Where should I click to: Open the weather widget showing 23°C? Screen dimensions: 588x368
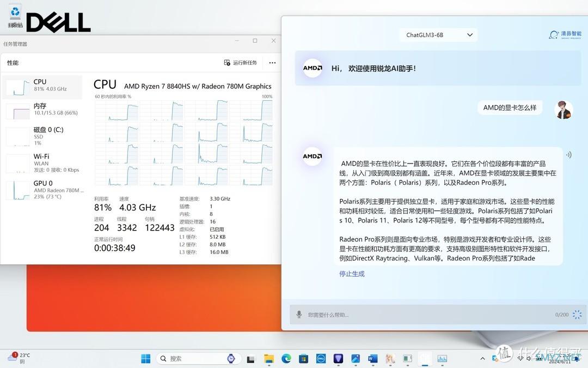[18, 358]
